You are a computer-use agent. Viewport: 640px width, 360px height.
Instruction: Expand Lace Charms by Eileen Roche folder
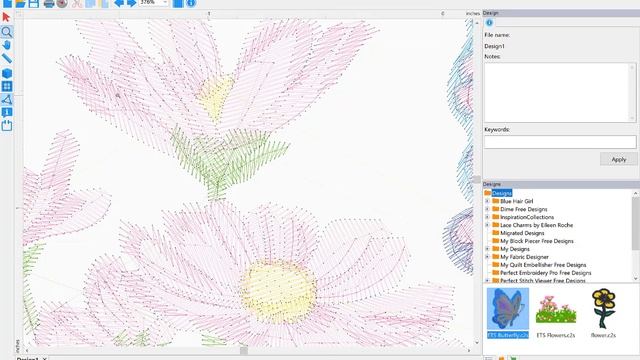click(487, 225)
